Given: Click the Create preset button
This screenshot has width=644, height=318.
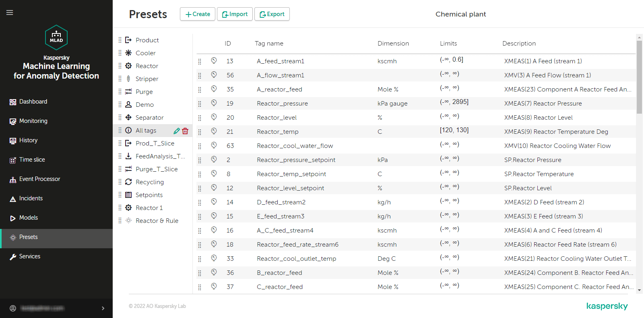Looking at the screenshot, I should coord(198,14).
